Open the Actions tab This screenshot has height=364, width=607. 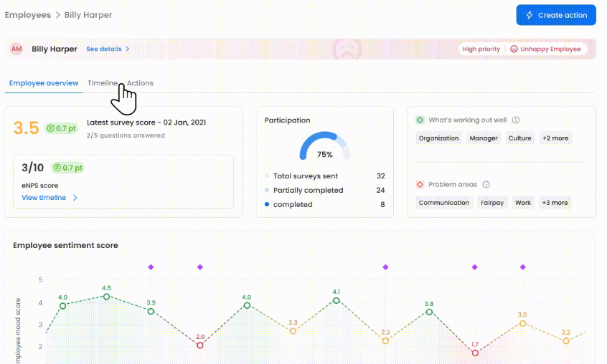coord(141,83)
